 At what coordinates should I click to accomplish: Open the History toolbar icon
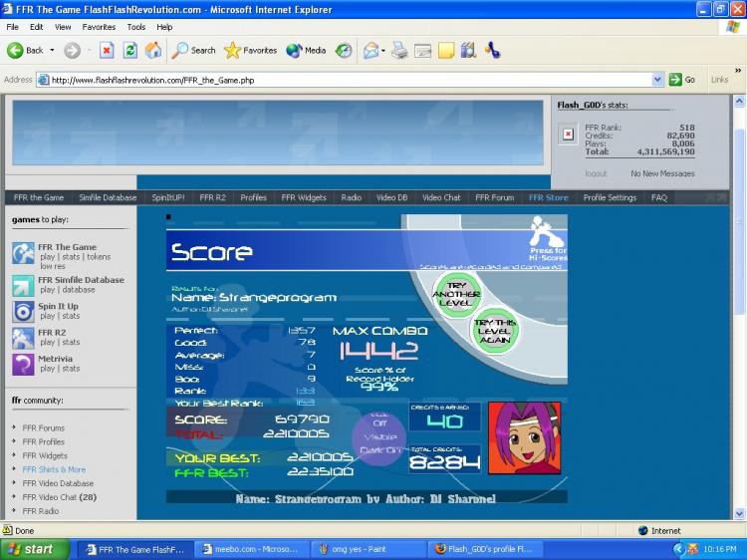coord(344,50)
